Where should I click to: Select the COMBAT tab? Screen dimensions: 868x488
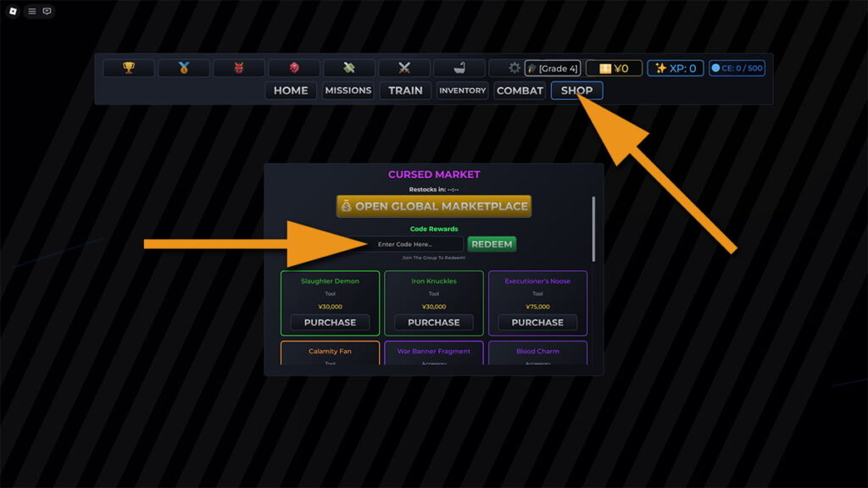(x=519, y=91)
